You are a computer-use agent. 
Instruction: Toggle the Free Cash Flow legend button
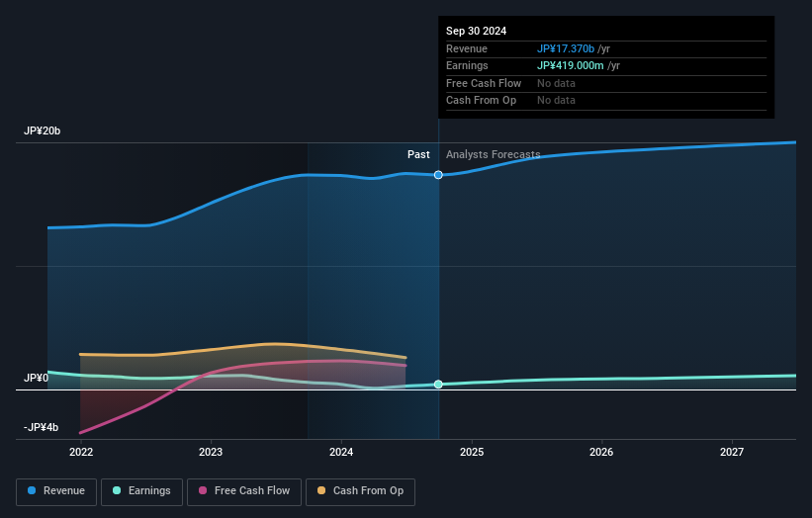pos(244,491)
